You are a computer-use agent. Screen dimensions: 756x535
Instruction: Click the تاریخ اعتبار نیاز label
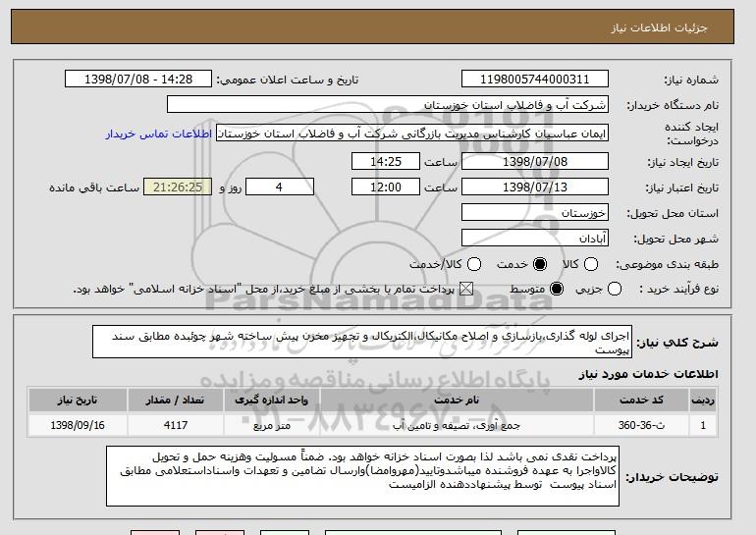(x=681, y=187)
